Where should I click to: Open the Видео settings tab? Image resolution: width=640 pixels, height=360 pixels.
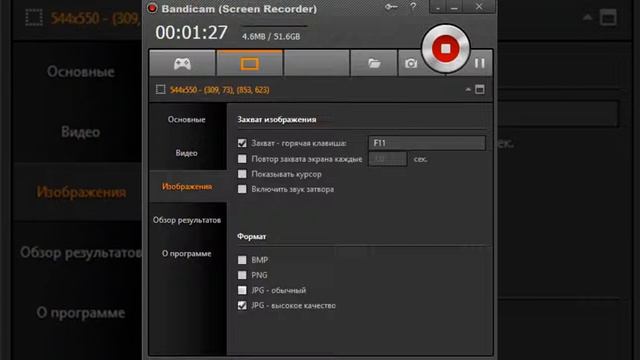click(187, 153)
